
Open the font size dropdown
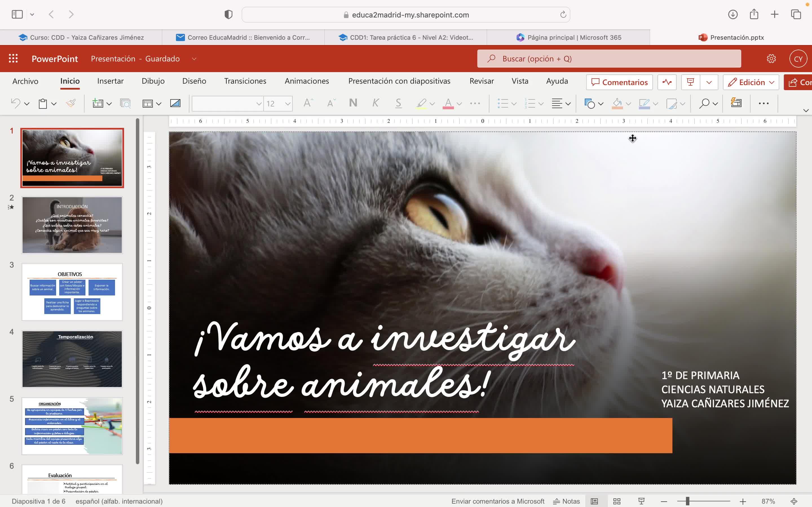(288, 104)
